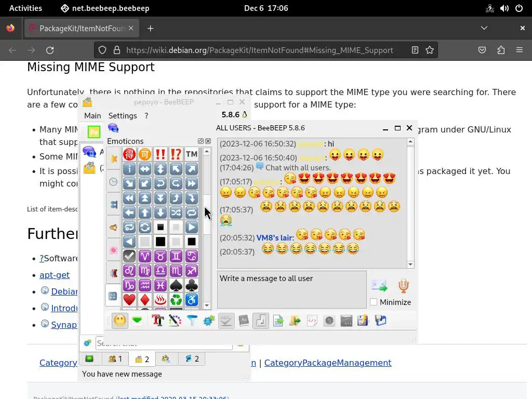Open the groups tab icon
The height and width of the screenshot is (399, 532).
click(166, 358)
